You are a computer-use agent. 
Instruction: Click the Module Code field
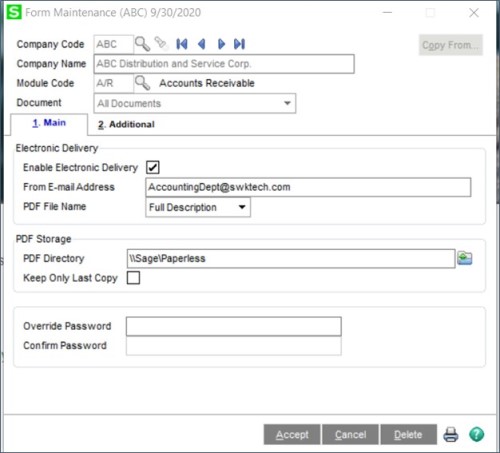pyautogui.click(x=114, y=83)
